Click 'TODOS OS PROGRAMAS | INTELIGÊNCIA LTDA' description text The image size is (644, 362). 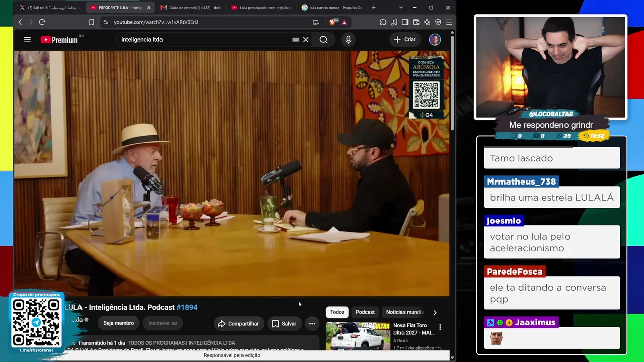(x=182, y=343)
